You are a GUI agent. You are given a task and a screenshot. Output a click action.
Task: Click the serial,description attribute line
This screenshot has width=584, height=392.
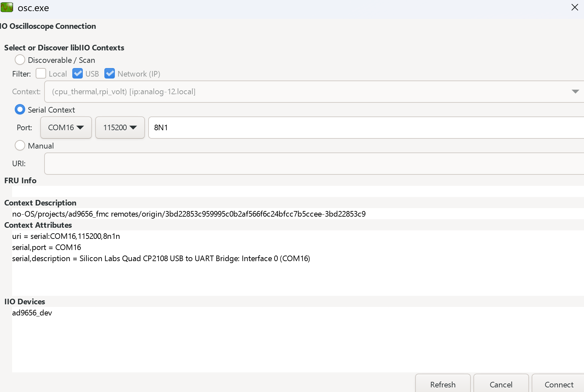[x=161, y=258]
